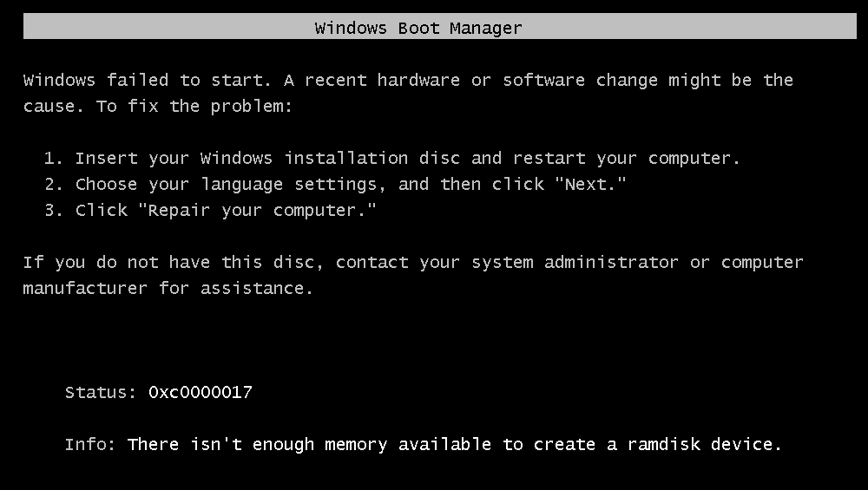Click the text "manufacturer for assistance."
868x490 pixels.
(x=168, y=288)
